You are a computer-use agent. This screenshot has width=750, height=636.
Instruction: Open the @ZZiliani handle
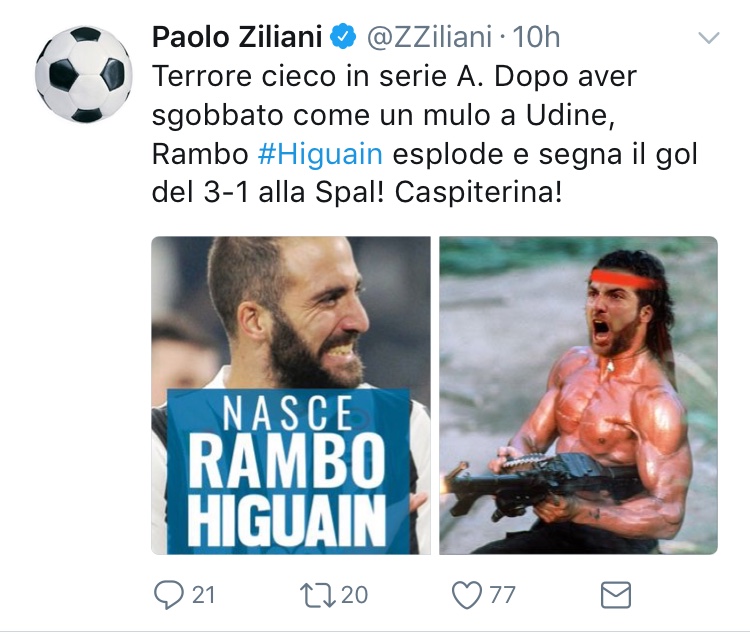coord(429,37)
